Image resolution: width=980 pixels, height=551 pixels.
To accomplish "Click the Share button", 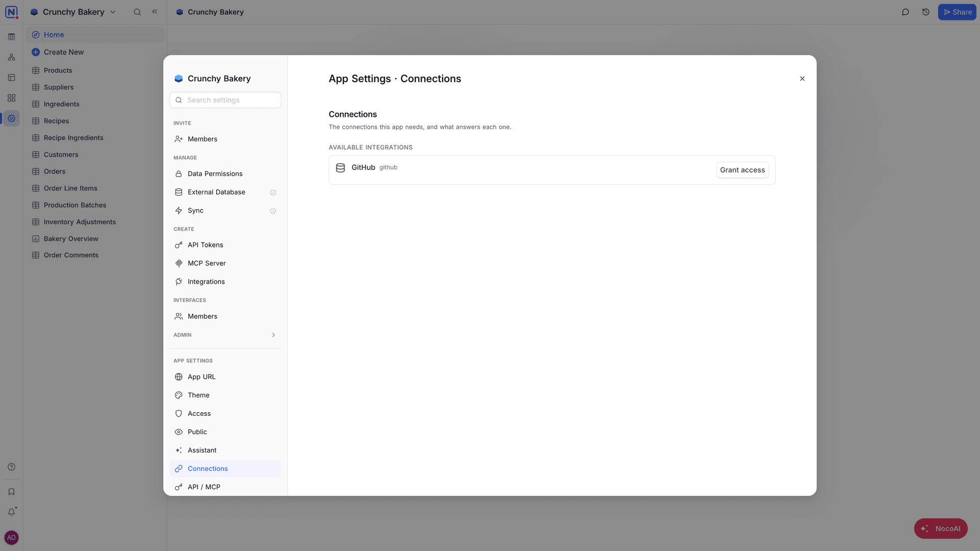I will (957, 12).
